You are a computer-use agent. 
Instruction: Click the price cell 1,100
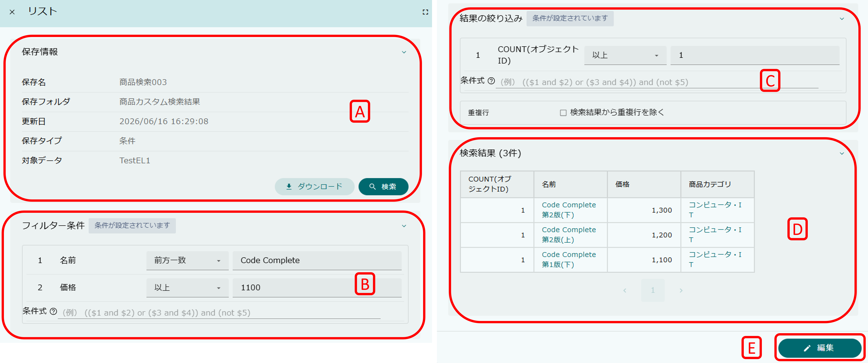click(x=644, y=260)
